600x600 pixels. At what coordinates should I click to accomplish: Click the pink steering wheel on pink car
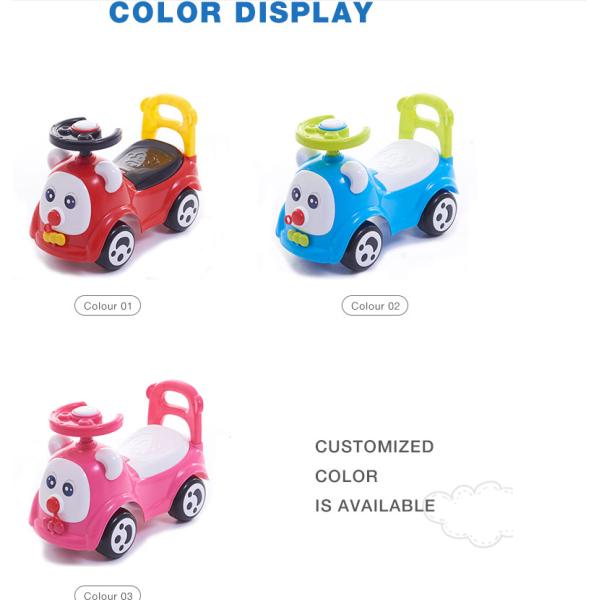click(86, 419)
